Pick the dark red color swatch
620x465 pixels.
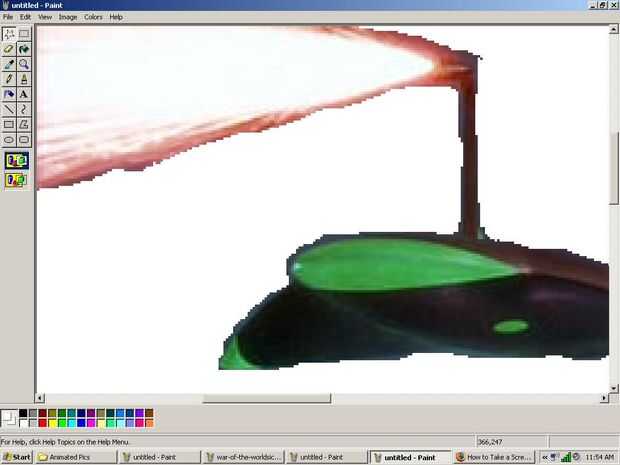point(43,413)
